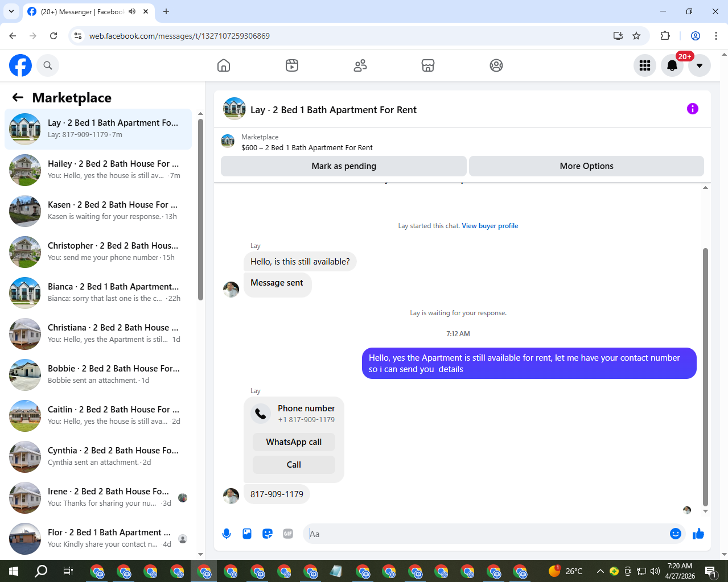The height and width of the screenshot is (582, 728).
Task: Click the phone handset icon in contact card
Action: [x=261, y=414]
